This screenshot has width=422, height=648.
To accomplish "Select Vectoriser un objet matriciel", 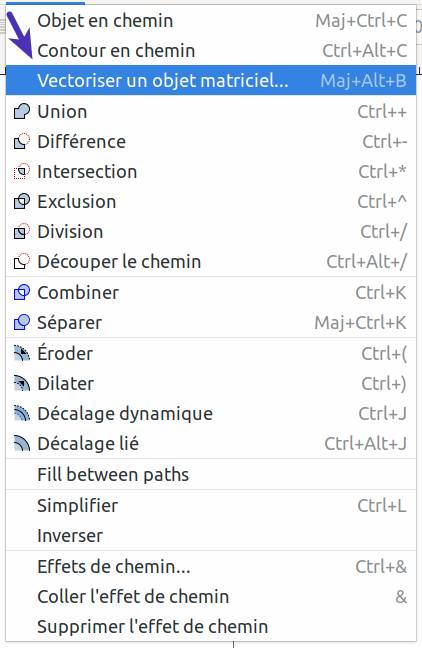I will [211, 80].
